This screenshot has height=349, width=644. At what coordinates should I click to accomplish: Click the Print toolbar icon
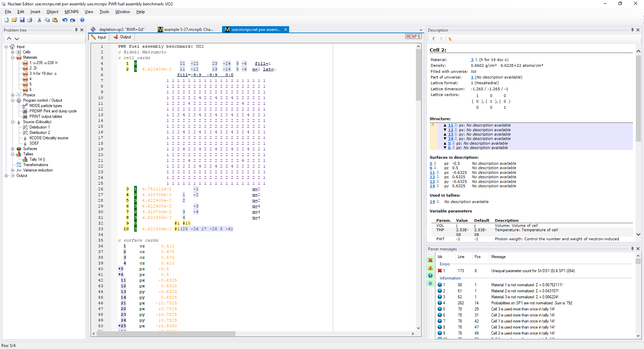tap(30, 20)
